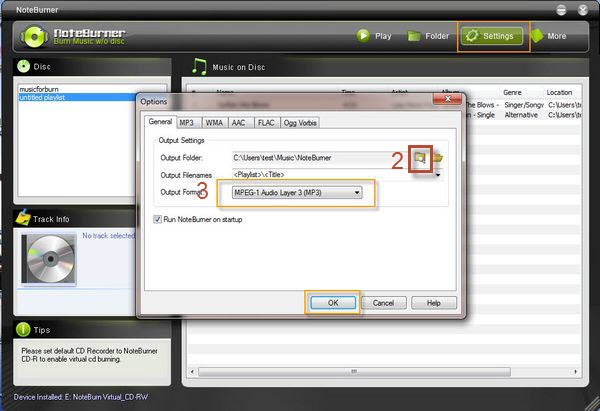Open output folder in explorer icon

(x=438, y=158)
